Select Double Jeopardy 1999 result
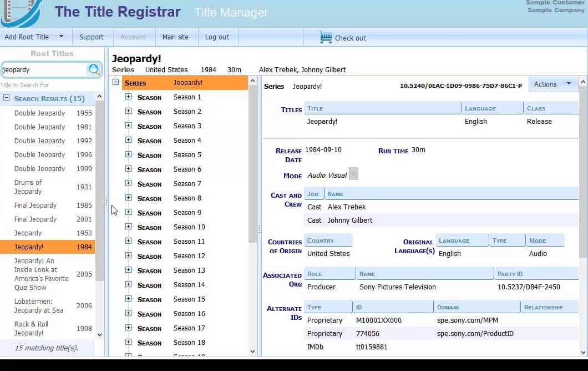 coord(47,169)
